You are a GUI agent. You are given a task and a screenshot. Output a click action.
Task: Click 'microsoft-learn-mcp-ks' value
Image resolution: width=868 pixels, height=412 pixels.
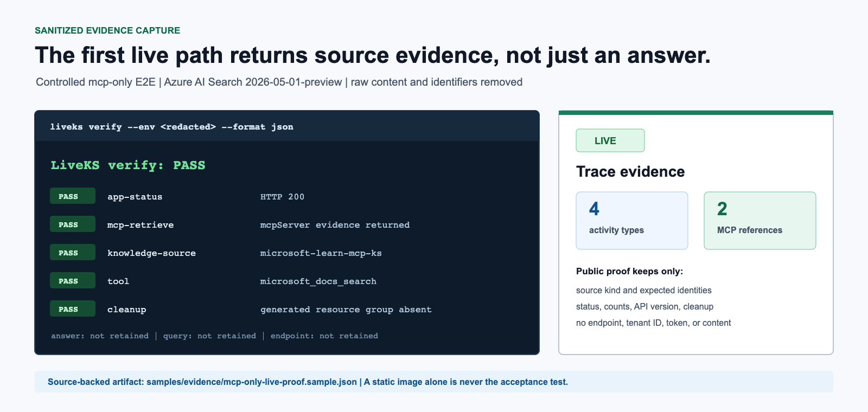point(321,253)
